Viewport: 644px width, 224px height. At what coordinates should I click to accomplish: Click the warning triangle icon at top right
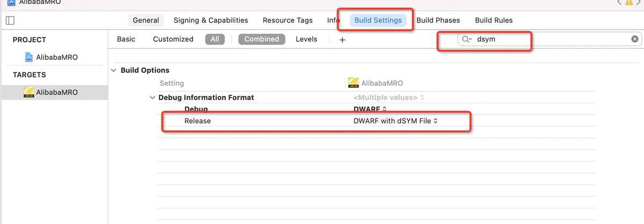pos(628,2)
